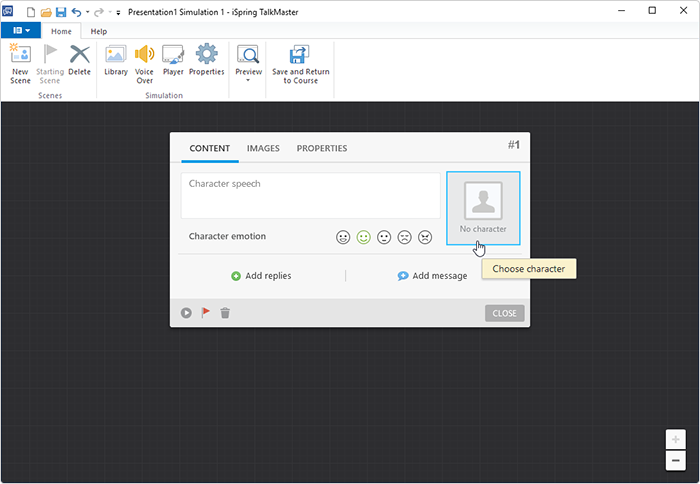The image size is (700, 484).
Task: Play the scene from the dialog footer
Action: coord(186,313)
